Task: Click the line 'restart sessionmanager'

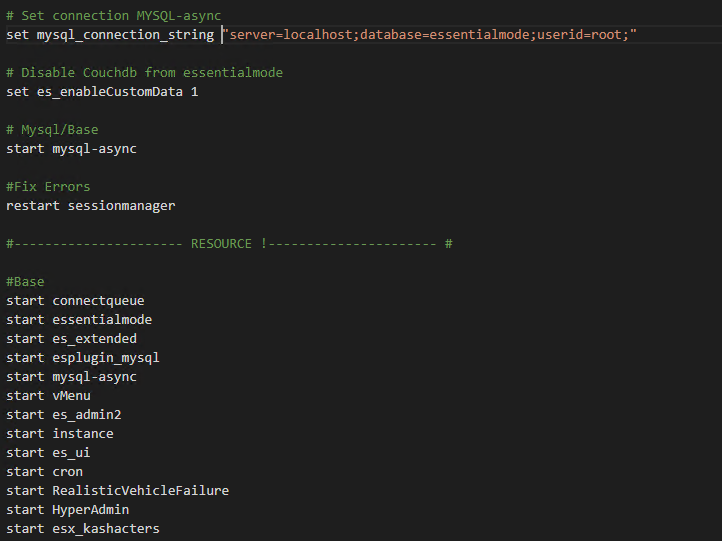Action: click(x=91, y=206)
